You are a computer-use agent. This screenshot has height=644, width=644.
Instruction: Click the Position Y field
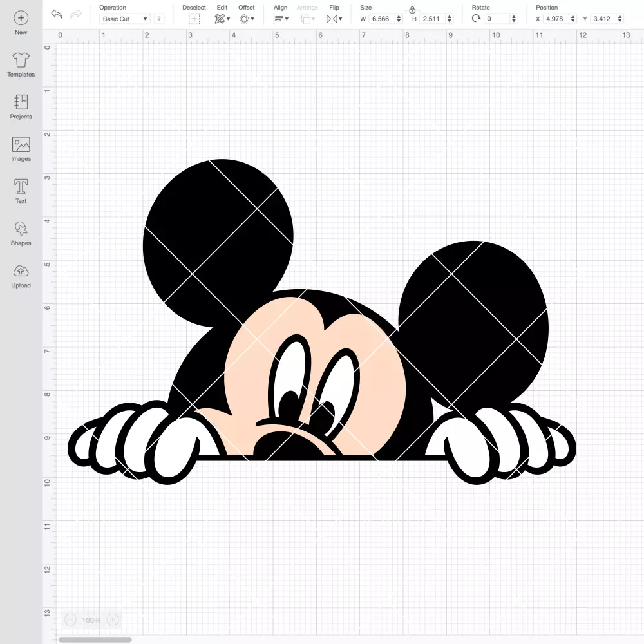[604, 19]
